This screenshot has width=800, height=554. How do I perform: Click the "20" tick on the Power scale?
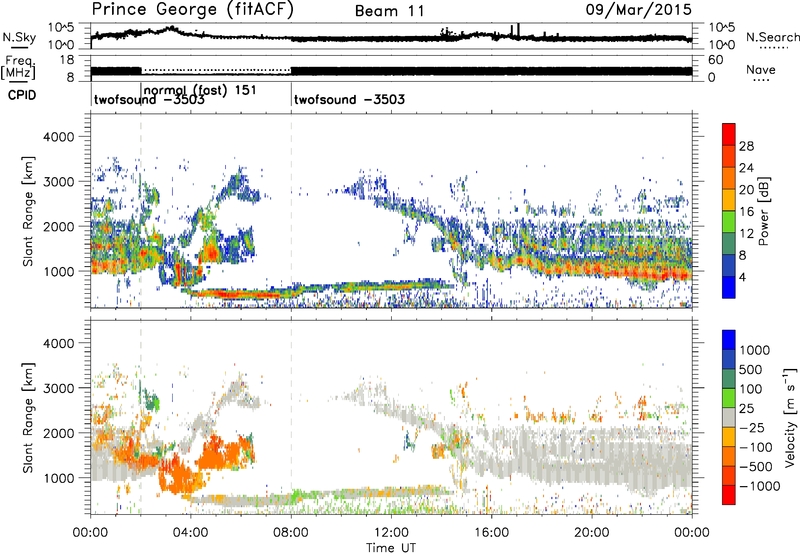click(746, 190)
